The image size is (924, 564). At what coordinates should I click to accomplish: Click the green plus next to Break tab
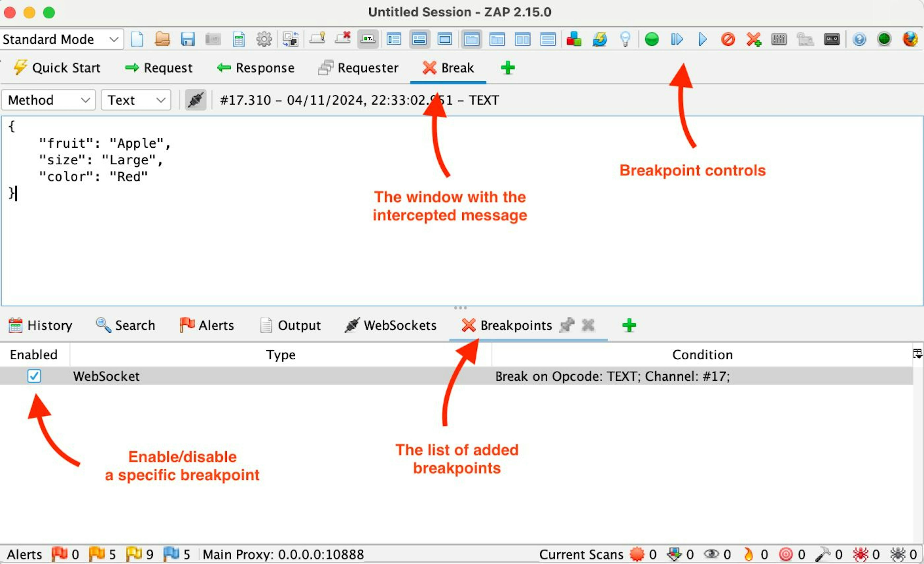(x=508, y=68)
